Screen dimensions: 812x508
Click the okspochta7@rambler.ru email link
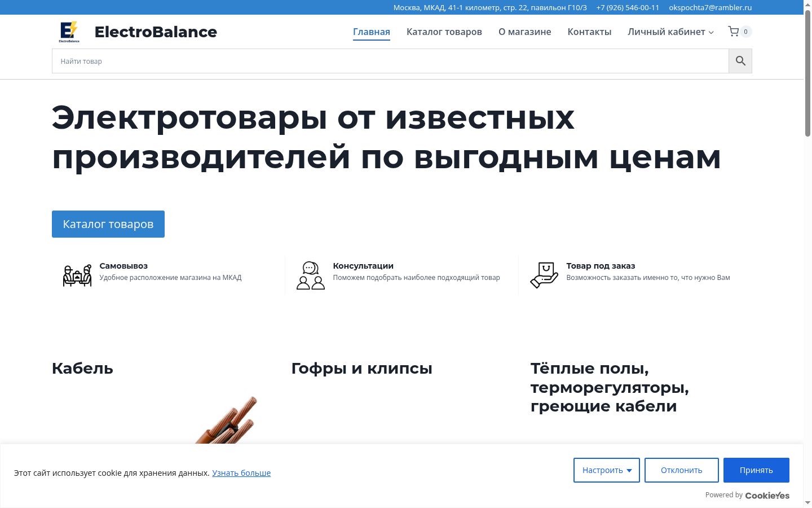click(710, 7)
